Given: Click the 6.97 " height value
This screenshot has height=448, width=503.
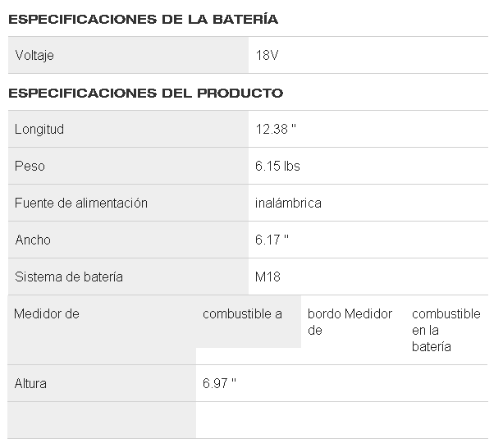Looking at the screenshot, I should pos(219,383).
